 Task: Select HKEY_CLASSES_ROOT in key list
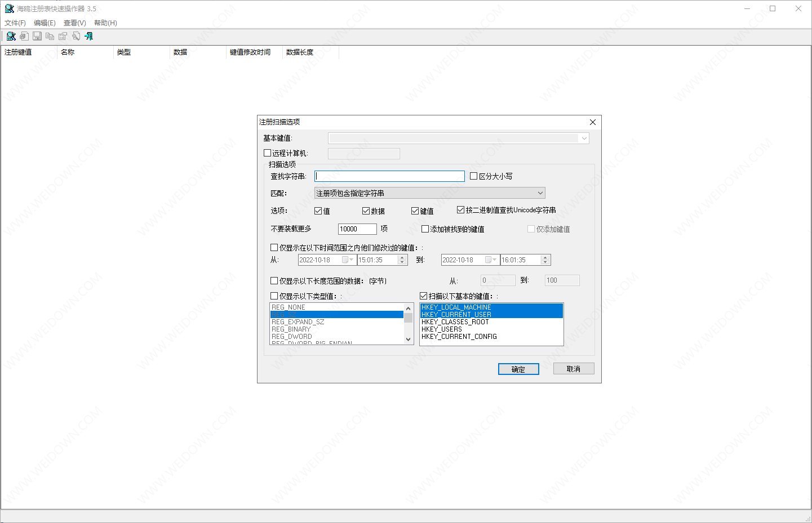(491, 322)
